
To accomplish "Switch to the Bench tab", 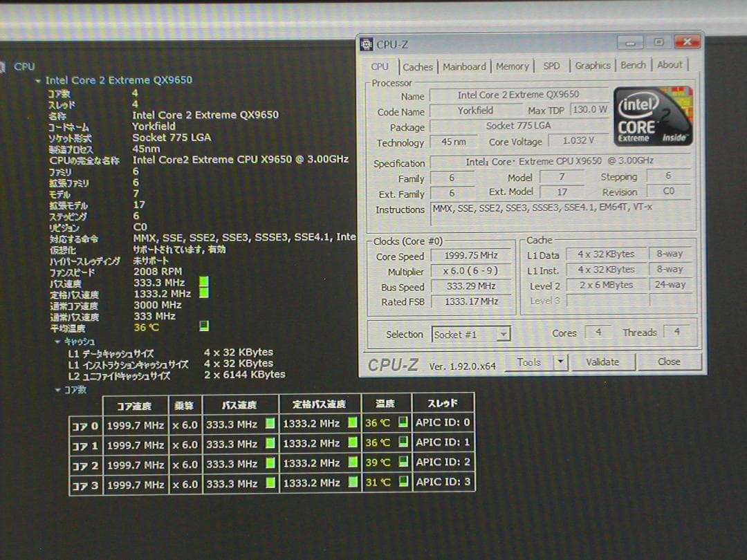I will pyautogui.click(x=634, y=66).
